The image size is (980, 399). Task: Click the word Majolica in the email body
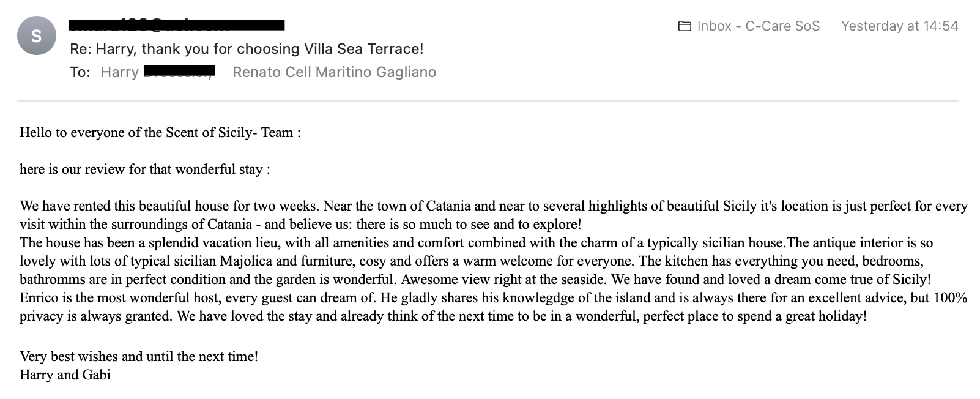coord(246,261)
